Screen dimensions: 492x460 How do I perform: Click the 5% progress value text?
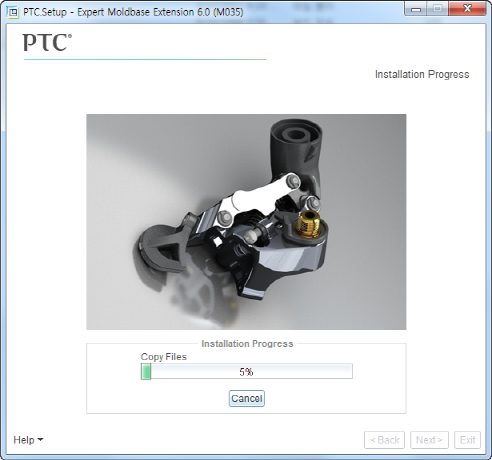[246, 372]
